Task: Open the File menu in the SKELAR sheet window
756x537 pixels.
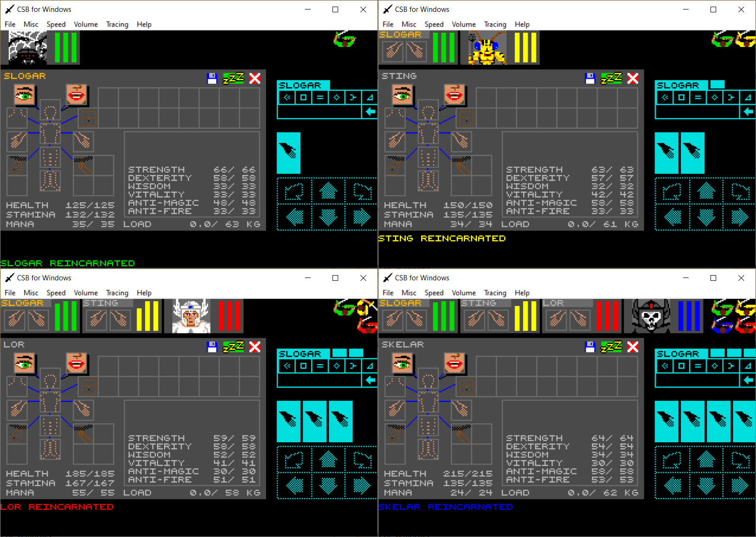Action: pyautogui.click(x=388, y=293)
